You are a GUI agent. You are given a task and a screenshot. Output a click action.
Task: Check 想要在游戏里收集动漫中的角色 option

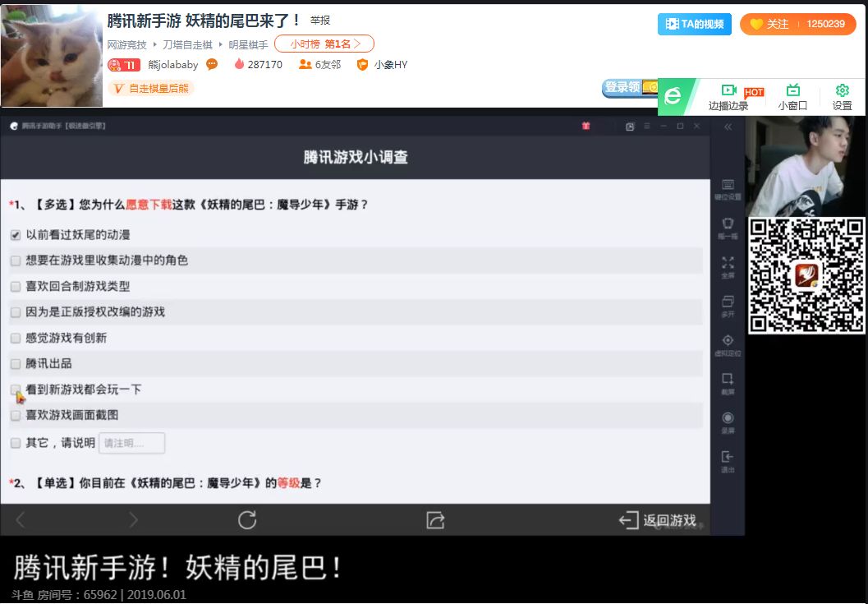coord(16,261)
